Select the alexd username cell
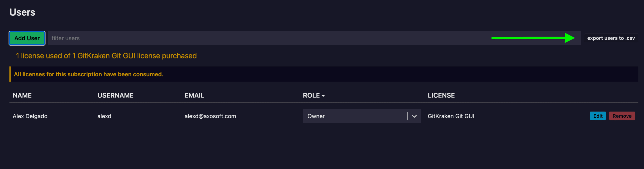The width and height of the screenshot is (644, 169). 104,116
